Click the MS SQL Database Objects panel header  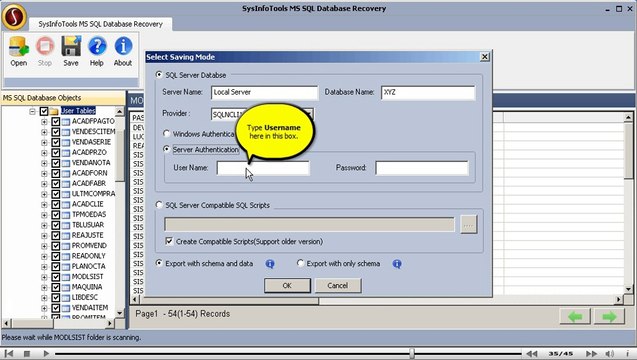pos(63,98)
